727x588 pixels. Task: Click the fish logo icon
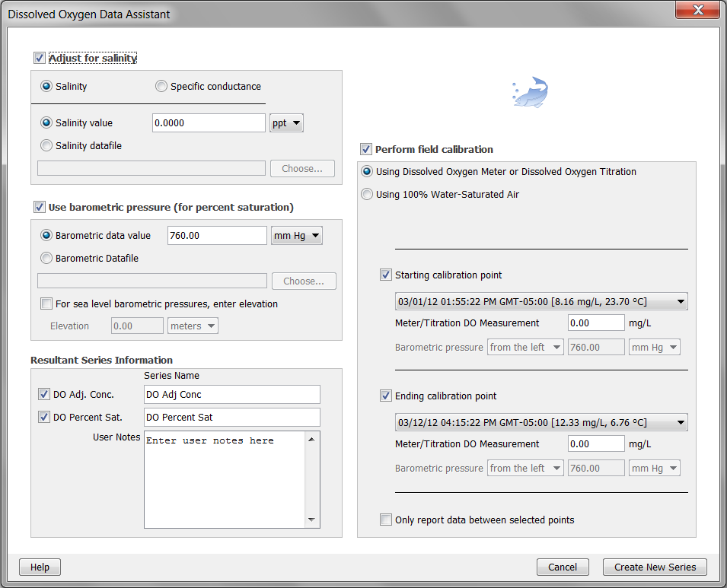click(531, 92)
